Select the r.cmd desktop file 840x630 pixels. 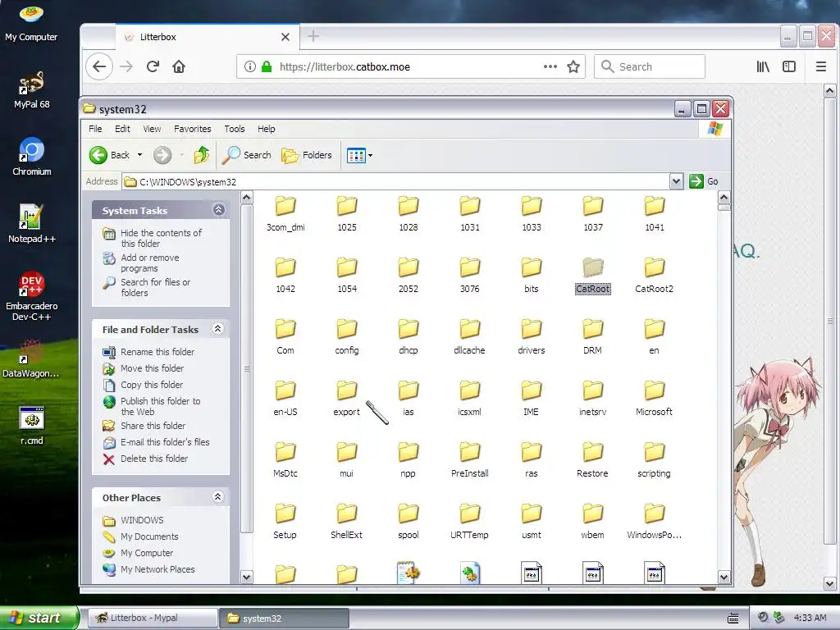click(x=32, y=426)
